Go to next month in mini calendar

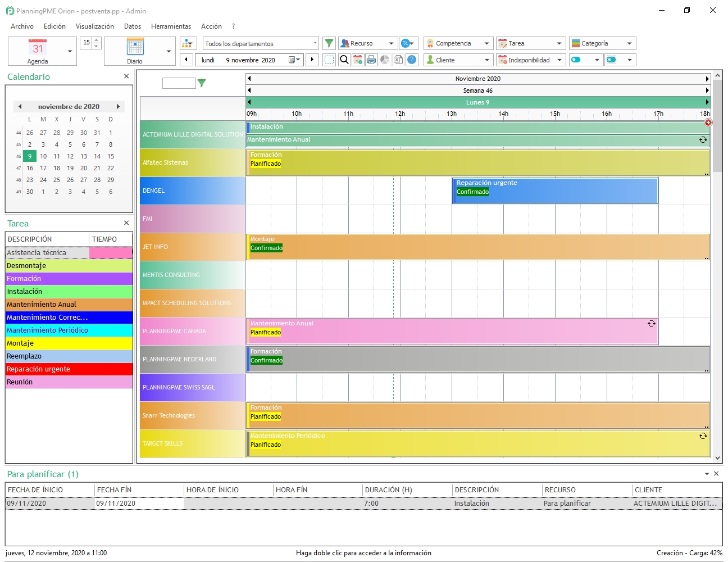118,106
